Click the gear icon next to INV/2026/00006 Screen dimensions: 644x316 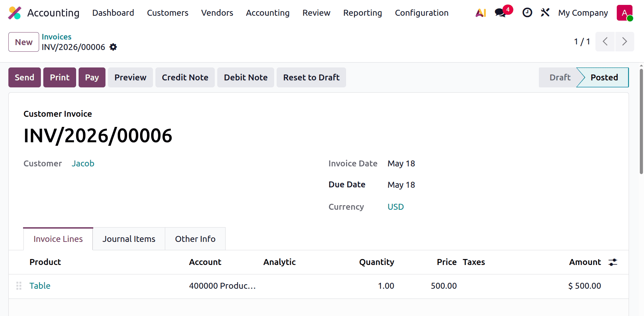[x=113, y=47]
